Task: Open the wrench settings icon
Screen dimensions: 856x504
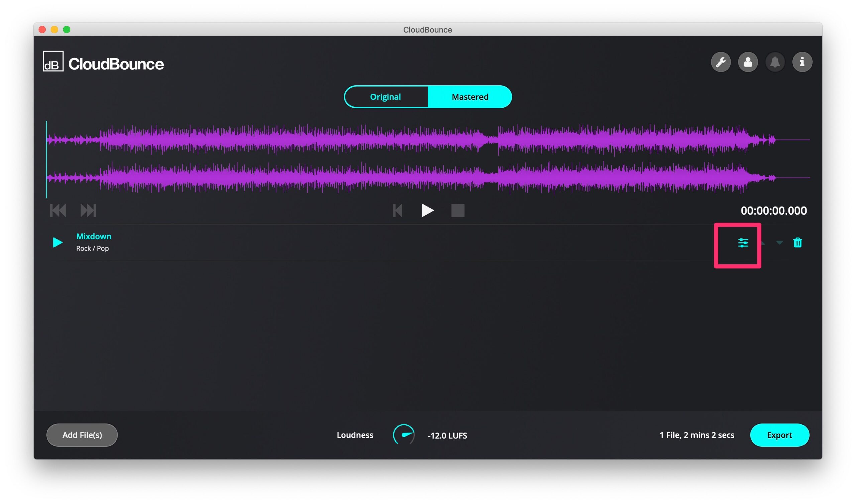Action: click(721, 62)
